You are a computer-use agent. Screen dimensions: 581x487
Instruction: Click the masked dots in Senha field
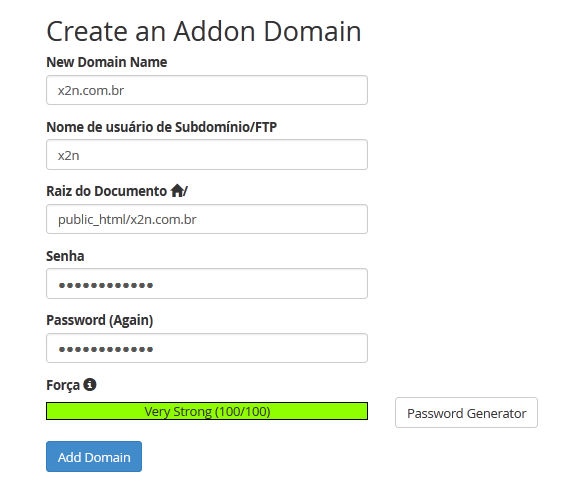pos(106,285)
